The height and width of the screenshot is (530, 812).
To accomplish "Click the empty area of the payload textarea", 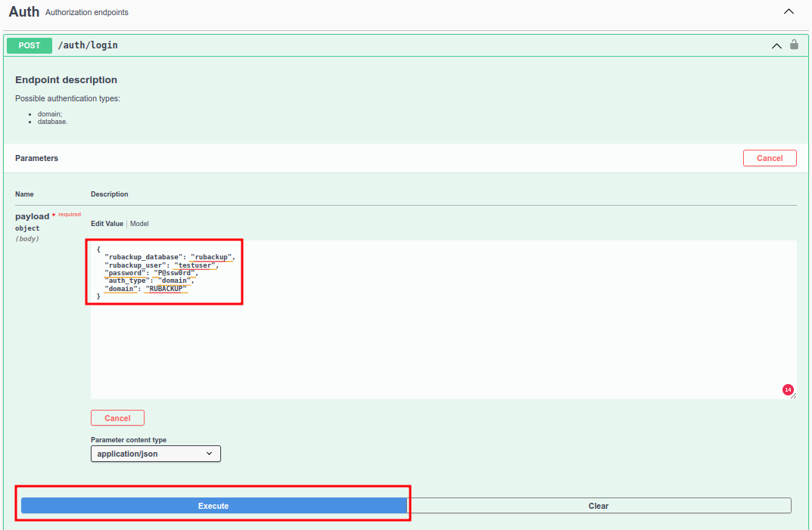I will coord(443,348).
